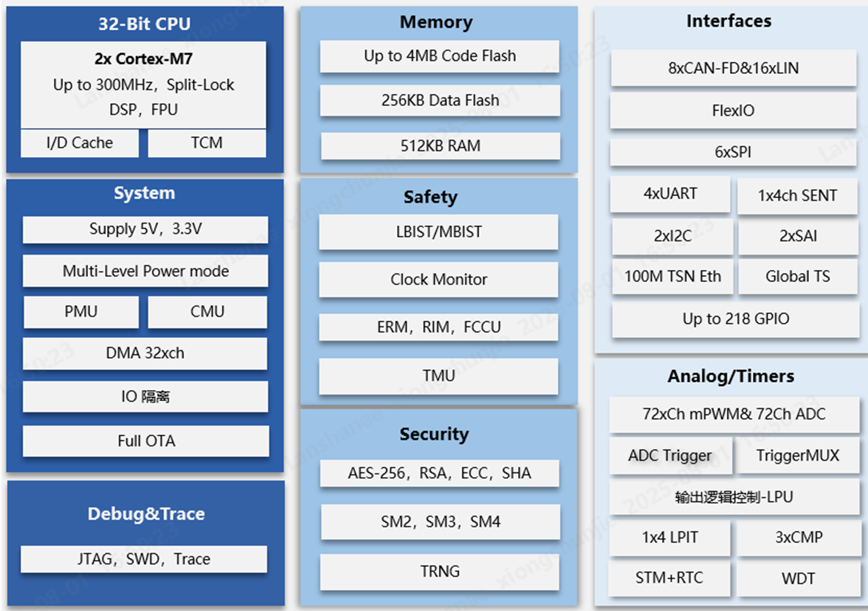Click the TriggerMUX box

797,456
